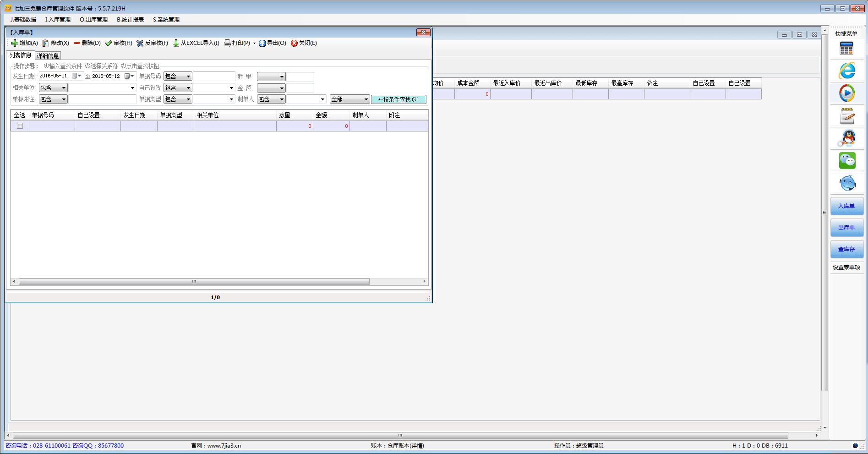Open the 数量 comparison operator dropdown

click(x=271, y=77)
